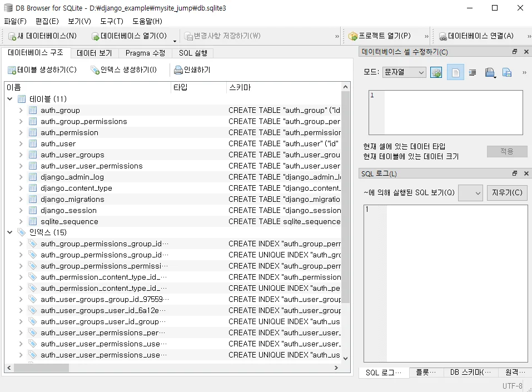The width and height of the screenshot is (532, 392).
Task: Expand the auth_user_groups_group_id_97559 index node
Action: (21, 299)
